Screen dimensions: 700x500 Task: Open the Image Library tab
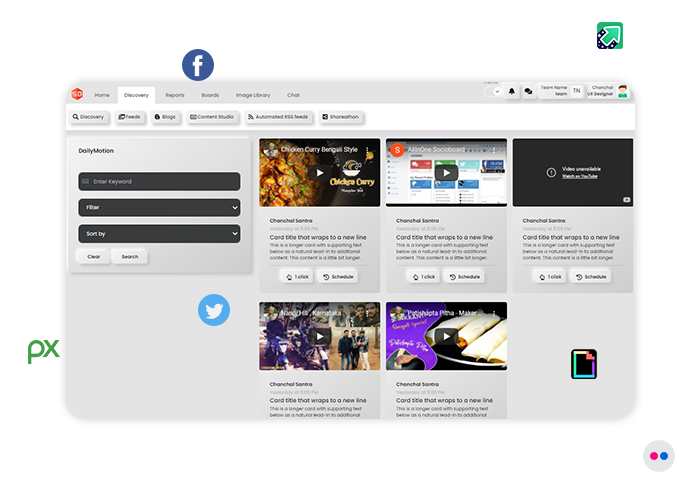[x=253, y=95]
